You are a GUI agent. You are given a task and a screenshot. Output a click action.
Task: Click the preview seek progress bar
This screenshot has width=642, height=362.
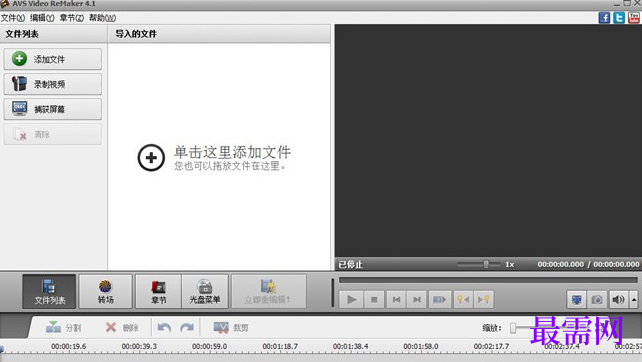(x=488, y=280)
